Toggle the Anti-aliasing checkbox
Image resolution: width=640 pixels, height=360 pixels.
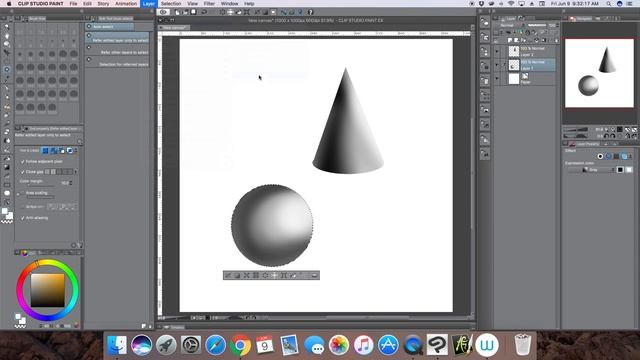point(23,218)
